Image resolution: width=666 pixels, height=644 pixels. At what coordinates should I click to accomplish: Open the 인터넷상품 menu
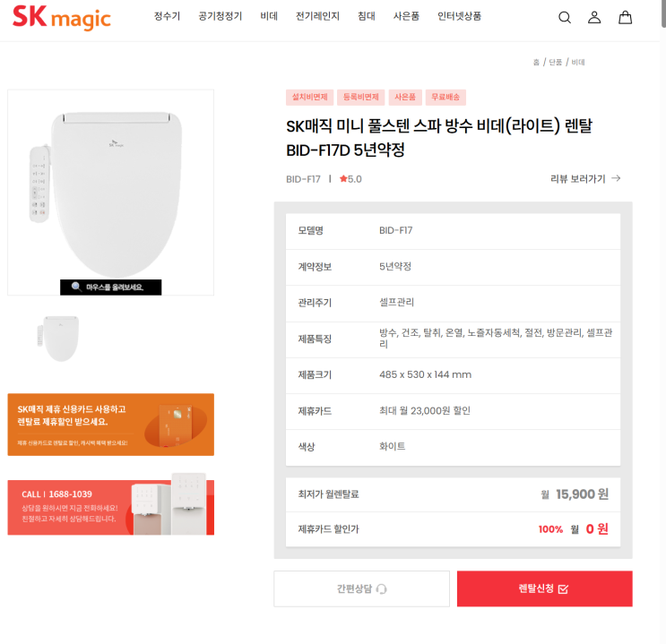(459, 16)
